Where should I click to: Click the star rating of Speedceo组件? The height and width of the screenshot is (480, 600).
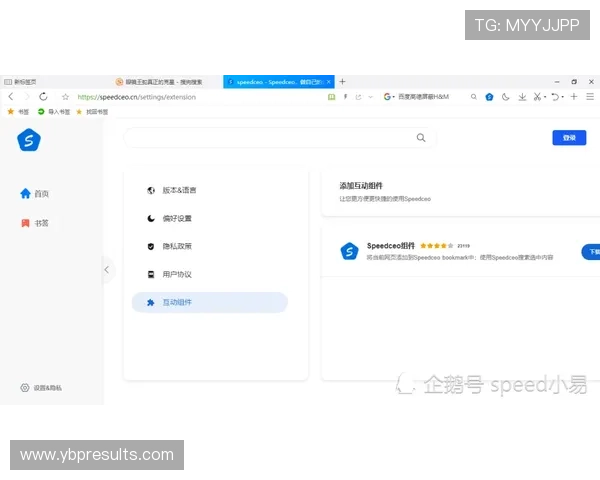point(437,246)
